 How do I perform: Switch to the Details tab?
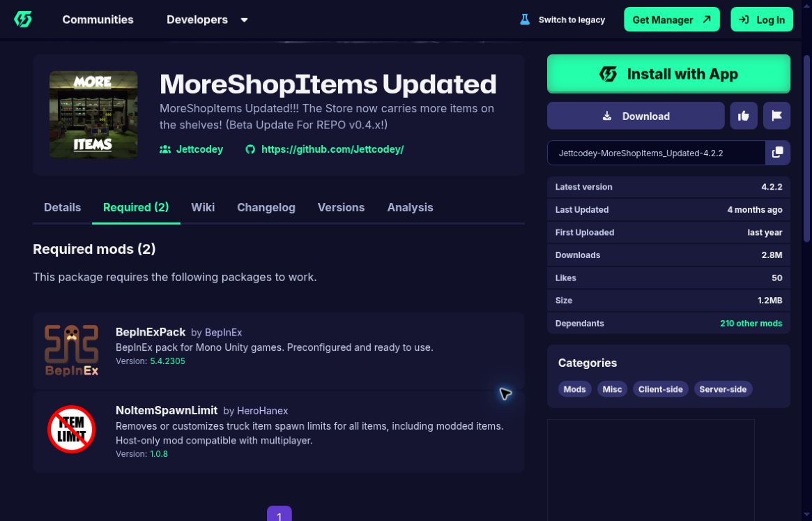[62, 207]
